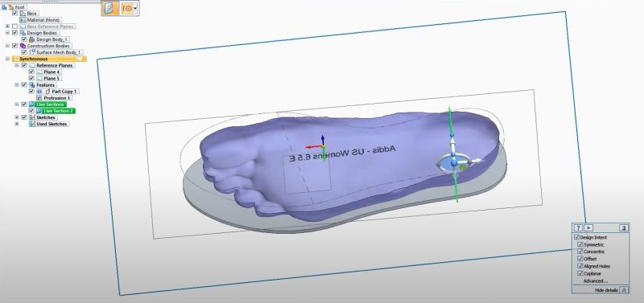Open the keypoint dropdown arrow in floating toolbar
644x303 pixels.
(135, 8)
